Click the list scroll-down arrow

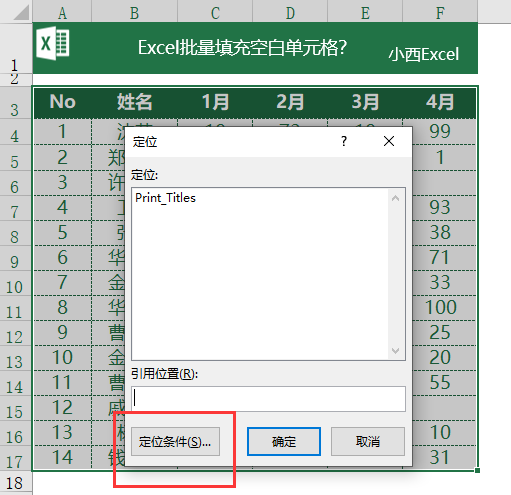point(396,351)
